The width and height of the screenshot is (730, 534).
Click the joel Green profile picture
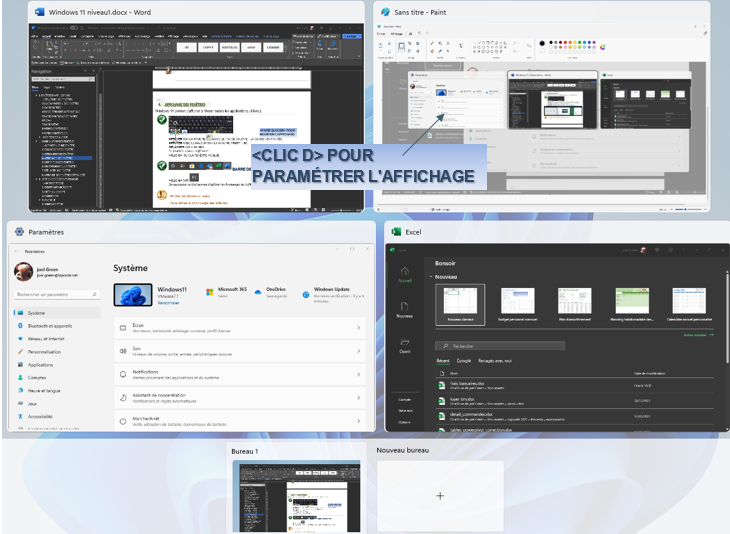23,272
